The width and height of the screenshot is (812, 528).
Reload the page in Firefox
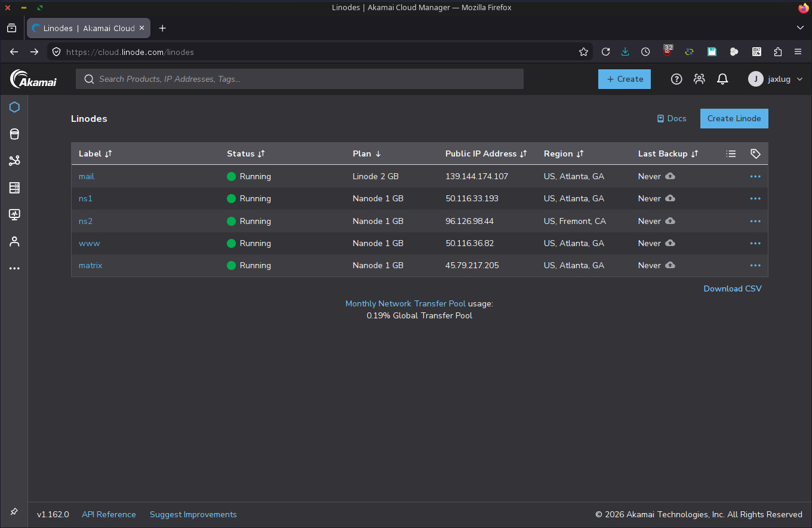click(605, 52)
